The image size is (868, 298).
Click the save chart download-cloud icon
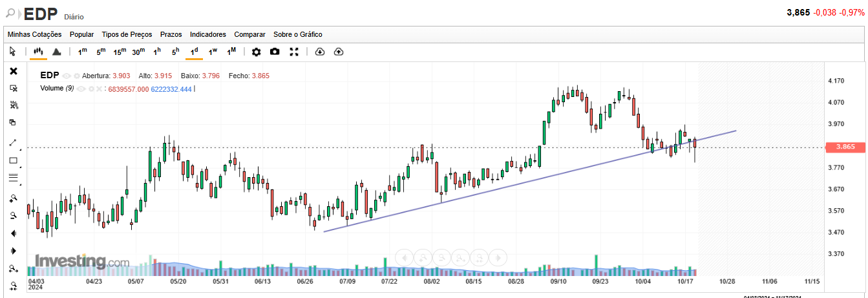click(319, 52)
